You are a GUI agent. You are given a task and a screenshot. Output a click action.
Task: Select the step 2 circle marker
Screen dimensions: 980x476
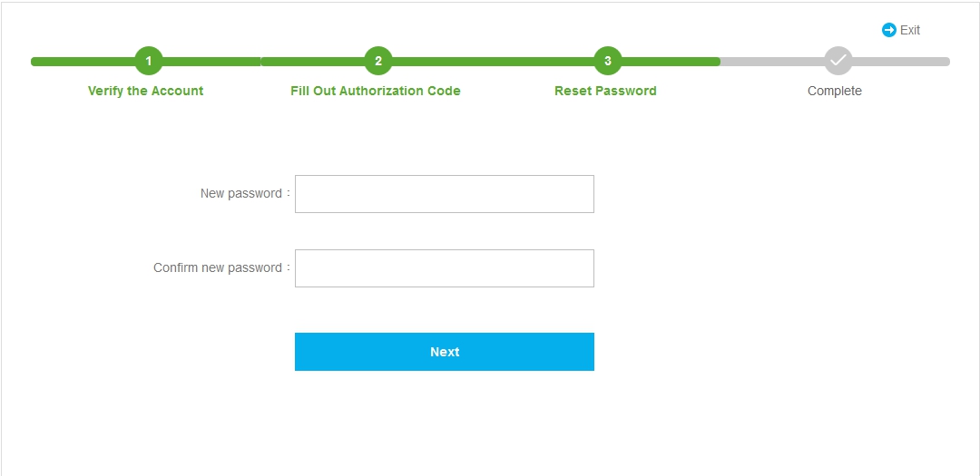378,62
